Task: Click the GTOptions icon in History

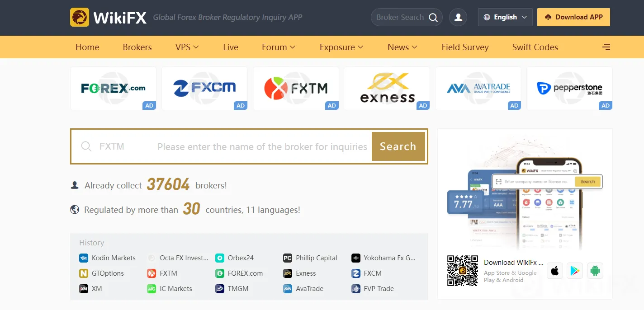Action: 84,273
